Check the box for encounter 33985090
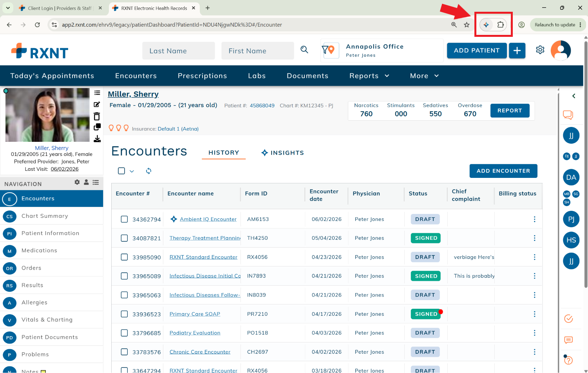 (124, 257)
